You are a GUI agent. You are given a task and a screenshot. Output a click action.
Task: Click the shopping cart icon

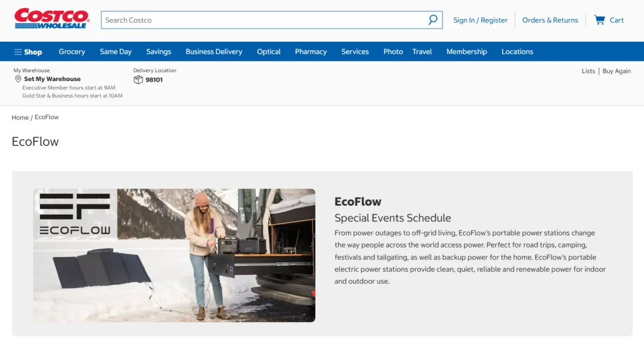click(599, 20)
